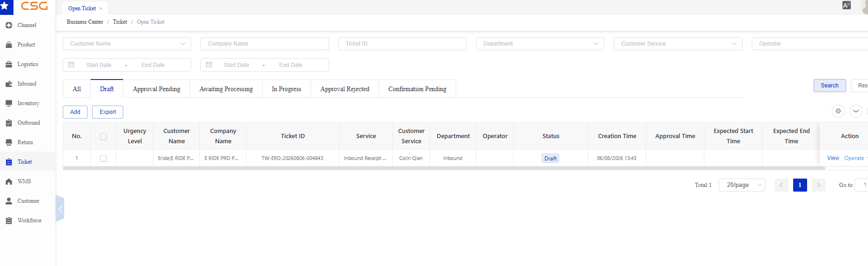Open table column settings gear icon
This screenshot has height=266, width=868.
coord(838,111)
